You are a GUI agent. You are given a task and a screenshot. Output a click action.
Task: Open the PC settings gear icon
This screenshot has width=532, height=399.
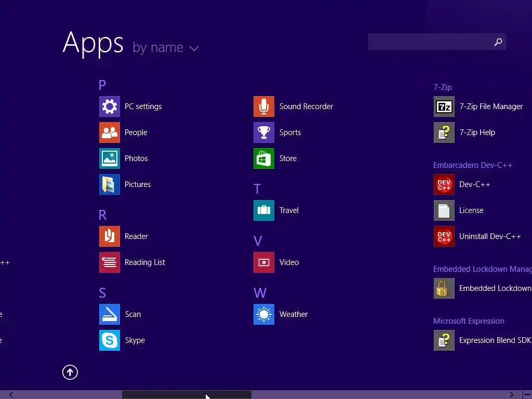[109, 107]
